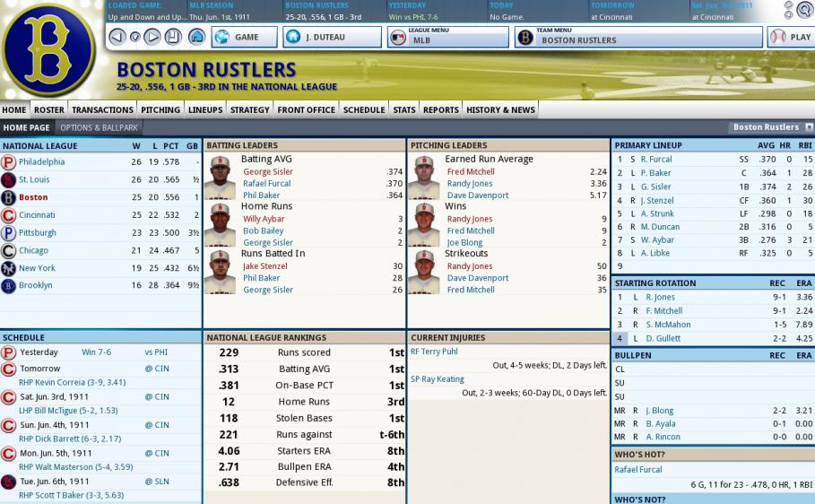Open the ROSTER tab
Screen dimensions: 815x504
[48, 109]
